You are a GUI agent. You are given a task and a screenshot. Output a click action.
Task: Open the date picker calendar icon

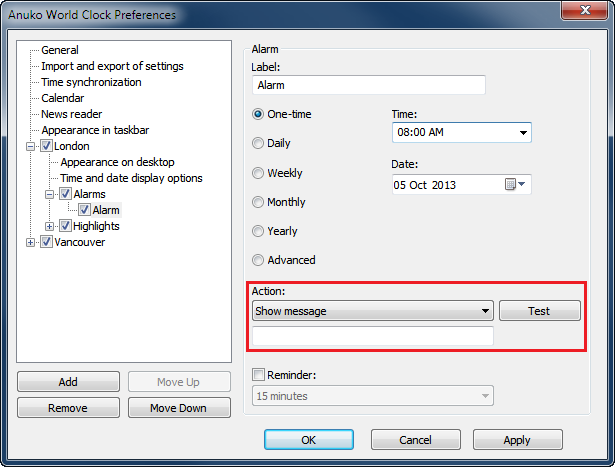[511, 185]
